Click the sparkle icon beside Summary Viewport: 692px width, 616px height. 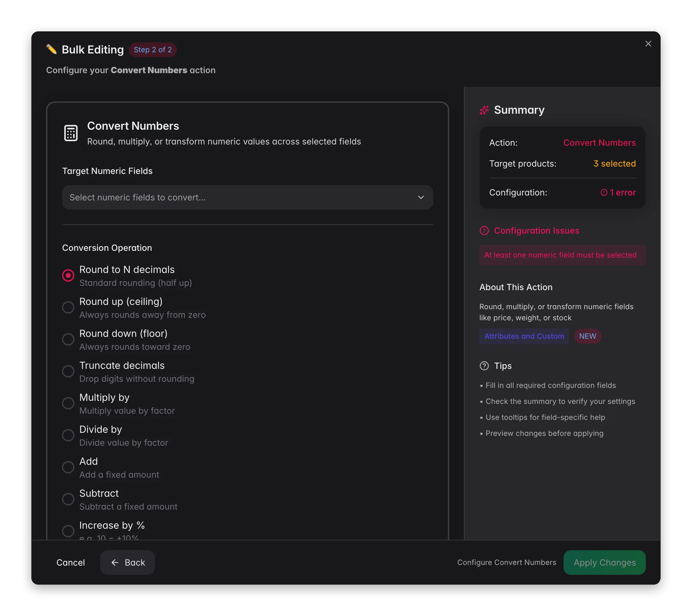click(x=484, y=110)
